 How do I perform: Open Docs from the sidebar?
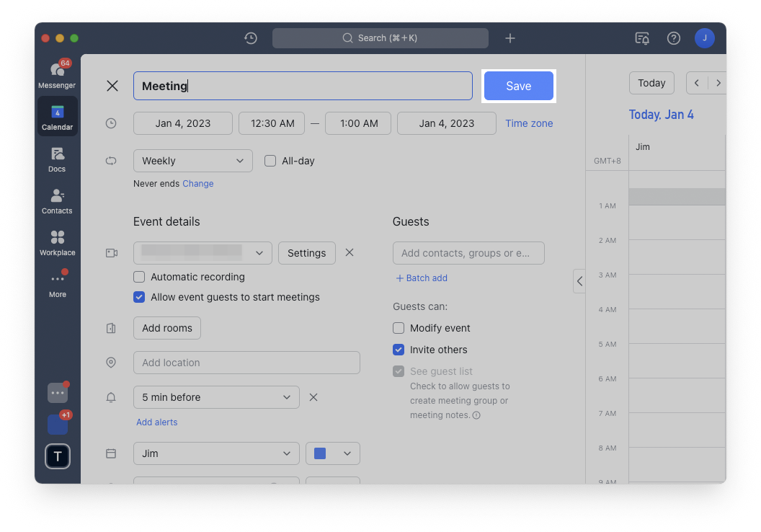(57, 159)
